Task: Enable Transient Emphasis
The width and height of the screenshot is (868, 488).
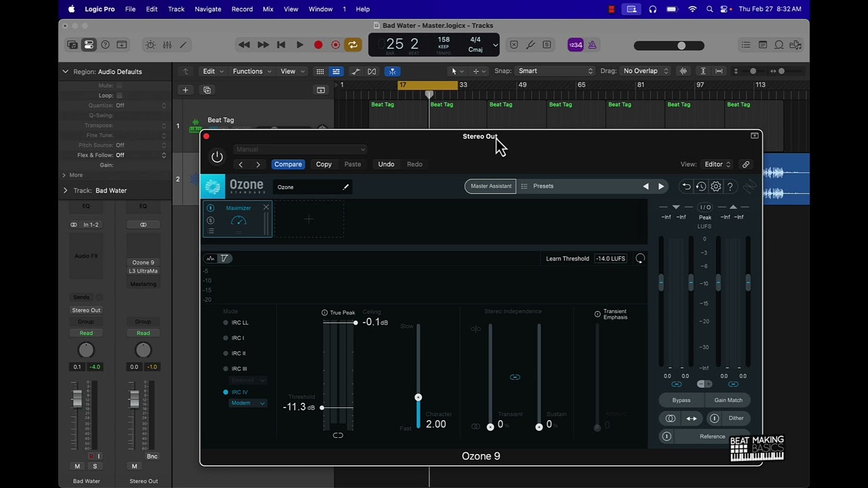Action: [597, 314]
